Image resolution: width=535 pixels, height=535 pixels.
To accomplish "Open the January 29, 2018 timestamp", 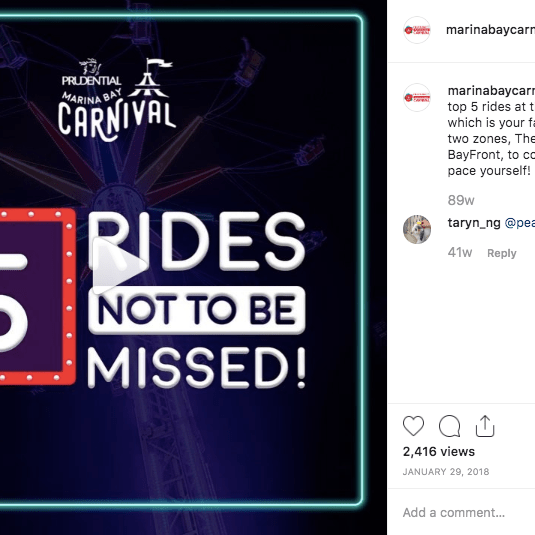I will point(446,472).
